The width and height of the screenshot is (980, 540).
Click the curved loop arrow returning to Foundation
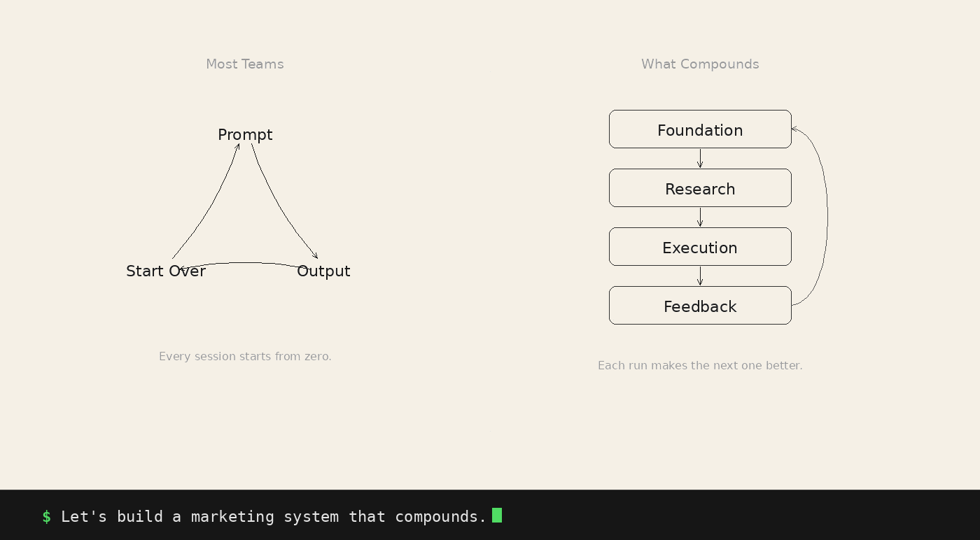[x=827, y=217]
